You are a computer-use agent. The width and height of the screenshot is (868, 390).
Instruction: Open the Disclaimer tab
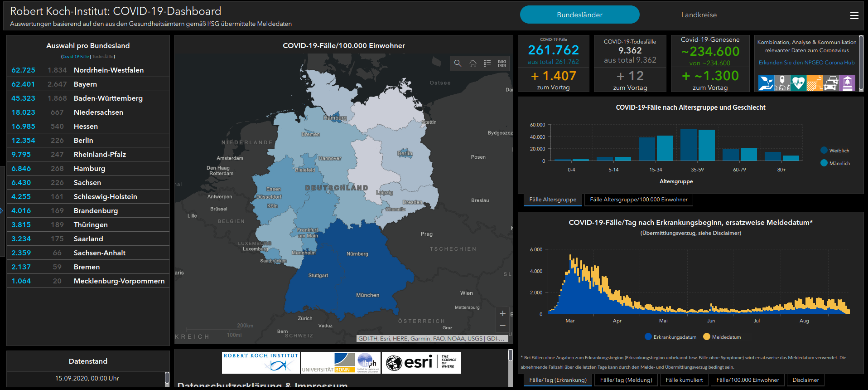tap(805, 380)
